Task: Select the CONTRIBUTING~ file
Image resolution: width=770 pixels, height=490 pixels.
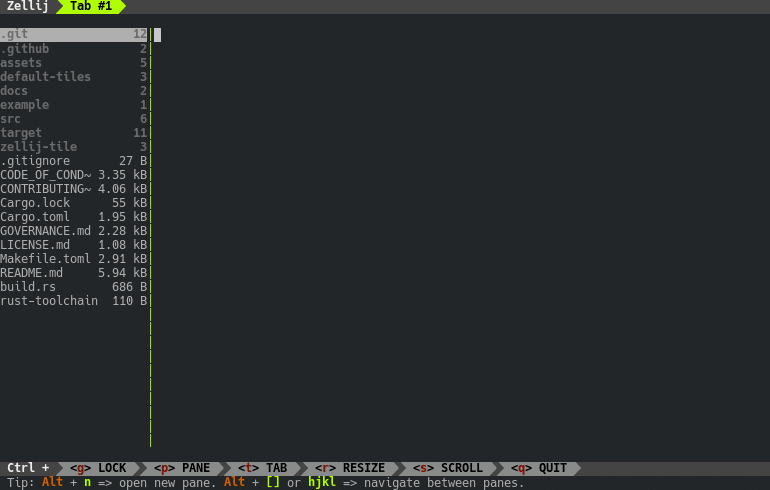Action: click(x=74, y=189)
